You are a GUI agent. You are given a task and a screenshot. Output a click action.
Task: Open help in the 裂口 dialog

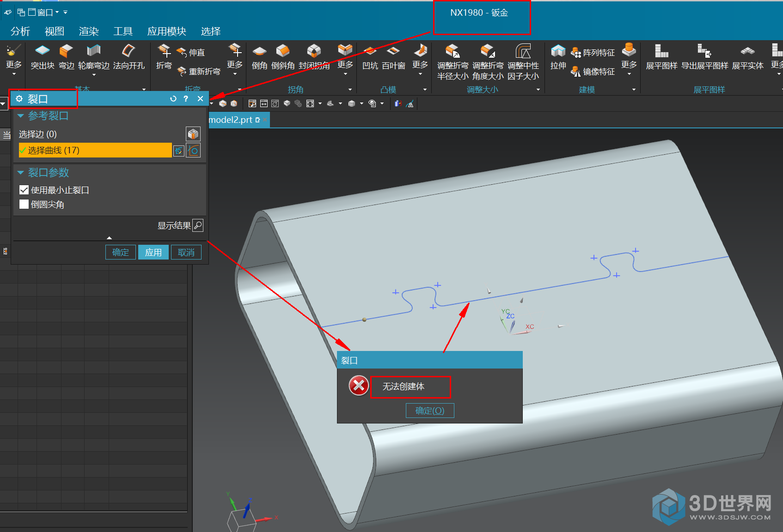(186, 99)
